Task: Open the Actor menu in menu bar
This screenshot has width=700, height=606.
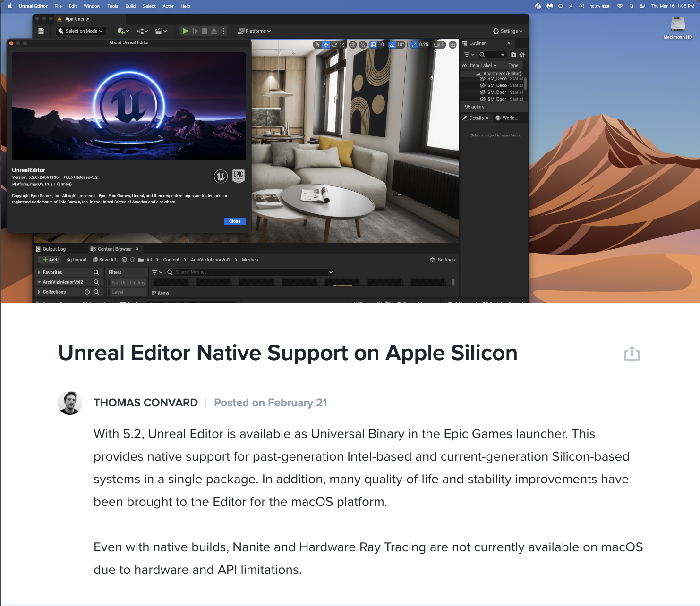Action: (x=168, y=6)
